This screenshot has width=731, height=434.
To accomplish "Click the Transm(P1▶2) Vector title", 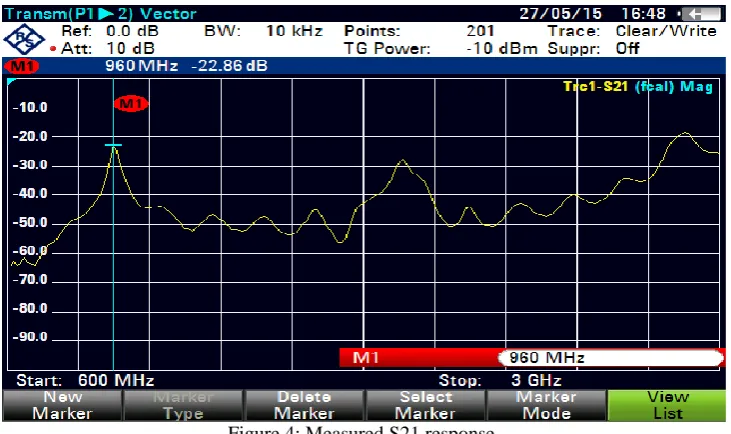I will pos(101,14).
